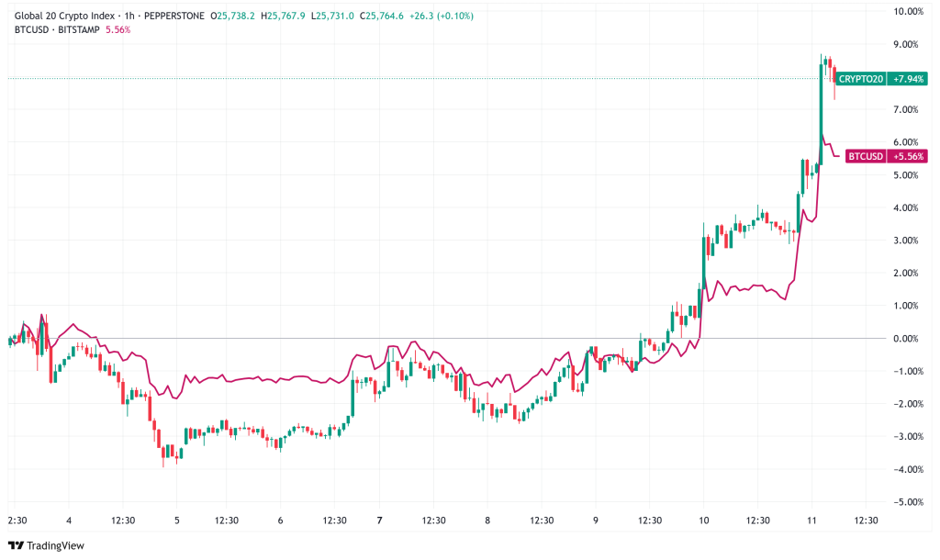
Task: Click the BTCUSD price label tag
Action: [865, 156]
